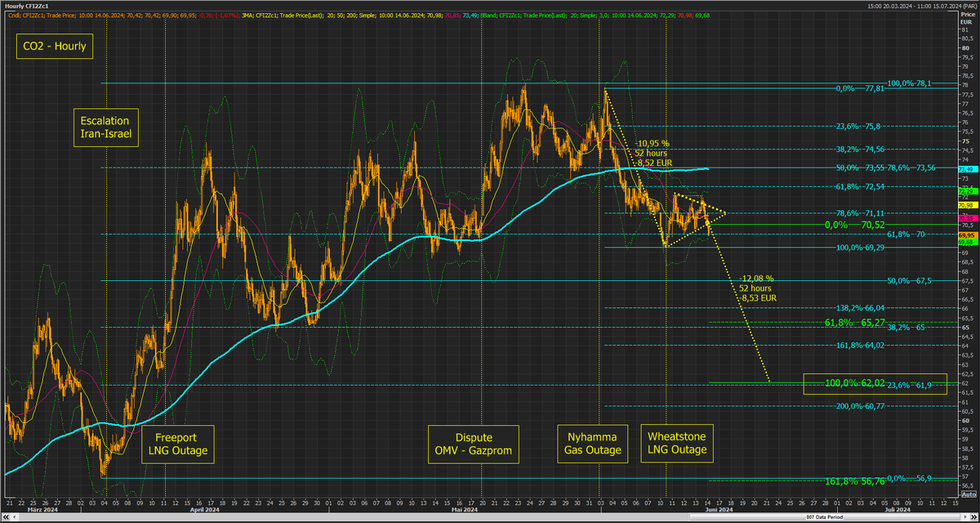Select the Freeport LNG Outage label
The image size is (980, 523).
[177, 445]
